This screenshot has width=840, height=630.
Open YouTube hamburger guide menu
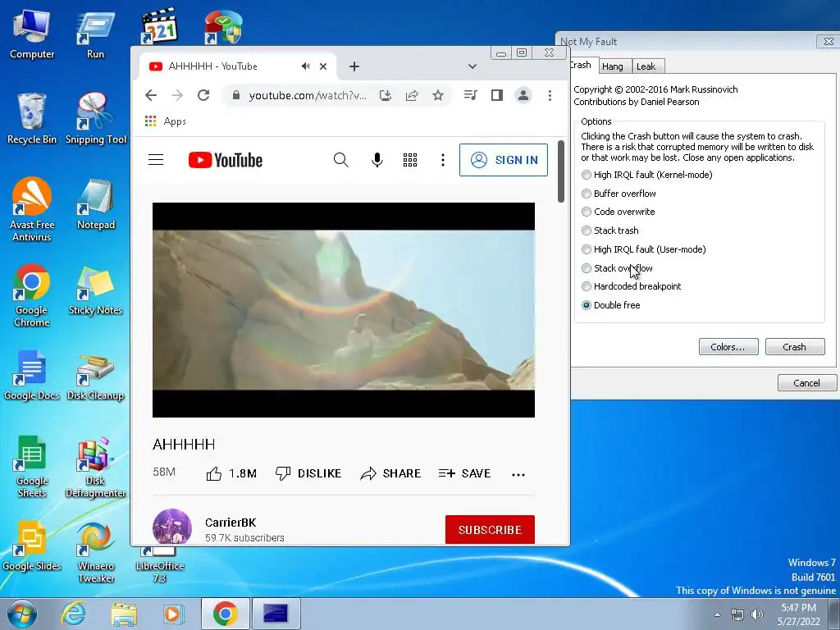[156, 160]
